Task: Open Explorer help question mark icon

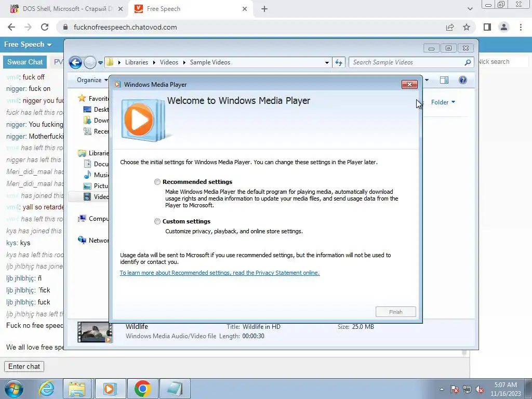Action: point(462,80)
